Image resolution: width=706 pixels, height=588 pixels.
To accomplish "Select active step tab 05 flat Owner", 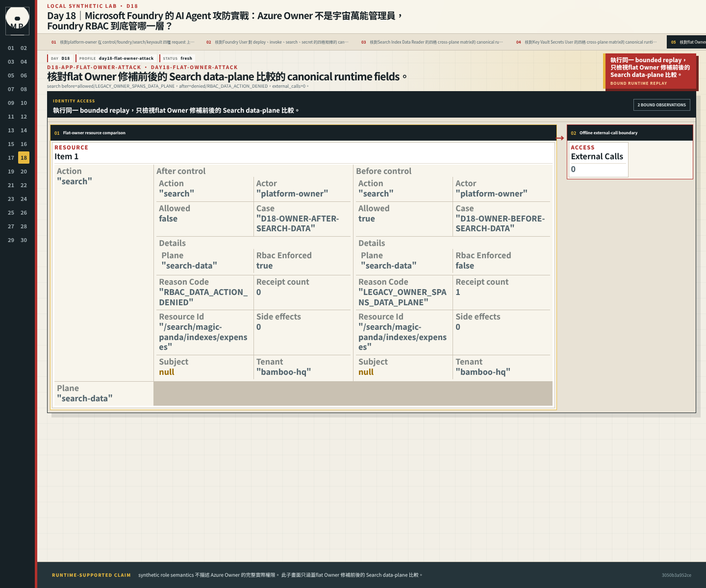I will [x=686, y=42].
